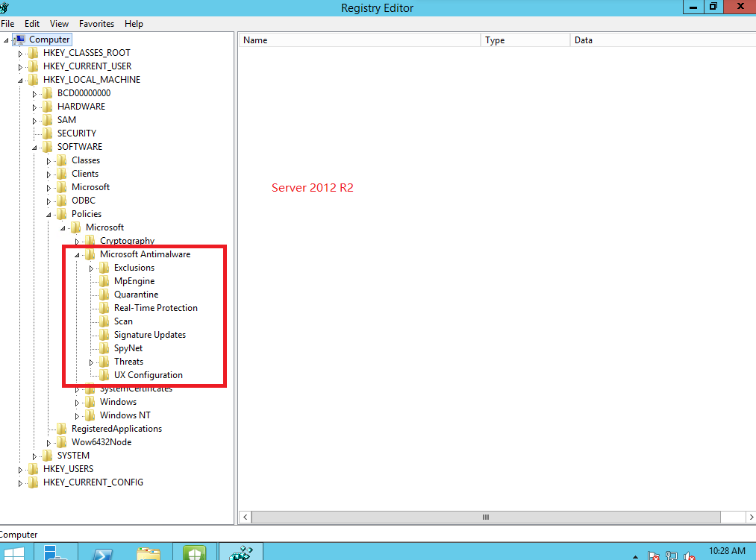Select the Windows key under Policies
Image resolution: width=756 pixels, height=560 pixels.
118,402
